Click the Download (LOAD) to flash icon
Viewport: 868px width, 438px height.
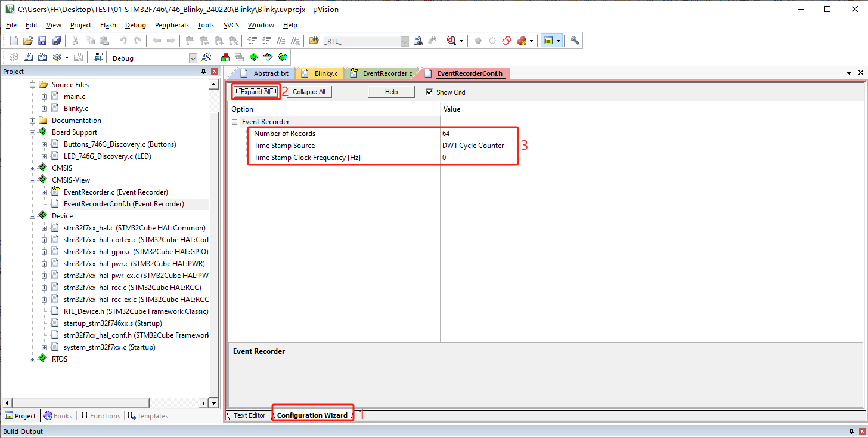click(x=98, y=57)
